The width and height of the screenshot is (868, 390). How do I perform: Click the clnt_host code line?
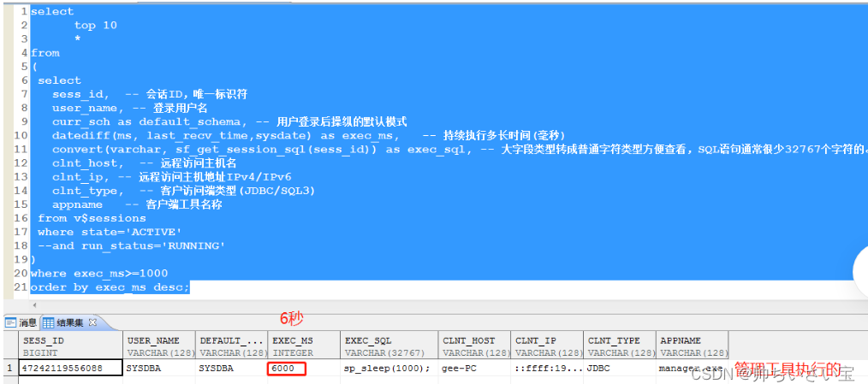tap(145, 163)
